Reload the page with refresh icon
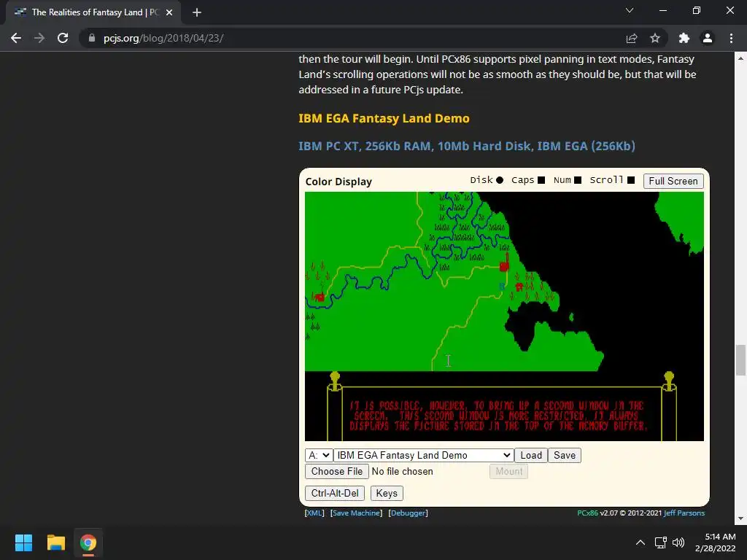 click(63, 38)
